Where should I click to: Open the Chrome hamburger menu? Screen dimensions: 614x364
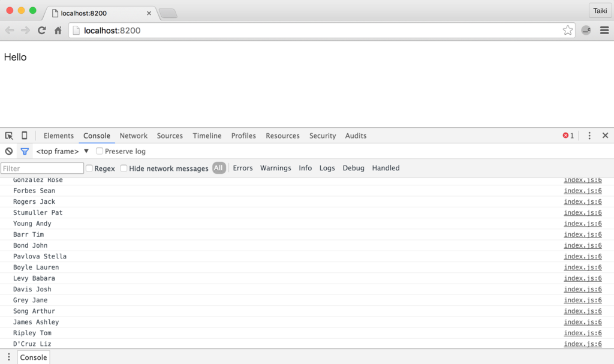[604, 31]
